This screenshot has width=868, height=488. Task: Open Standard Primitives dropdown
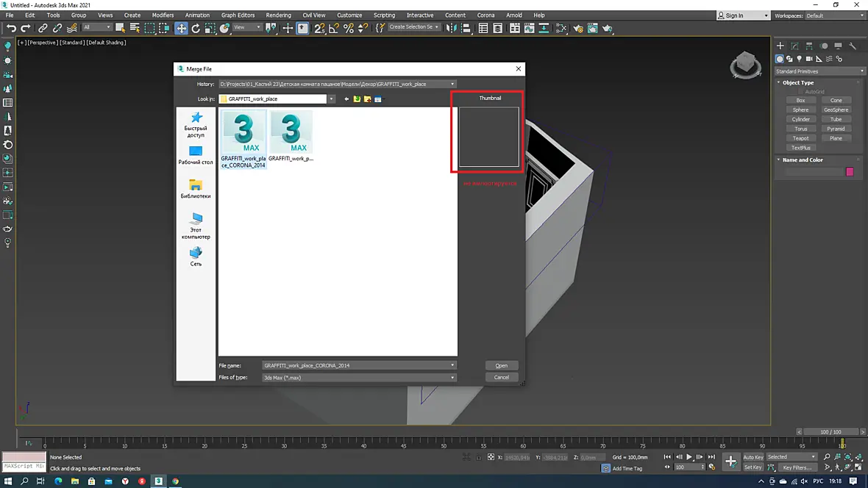[x=819, y=71]
